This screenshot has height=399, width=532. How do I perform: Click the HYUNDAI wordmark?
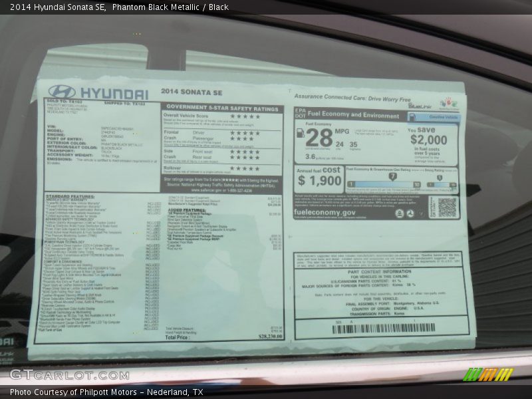[x=114, y=94]
